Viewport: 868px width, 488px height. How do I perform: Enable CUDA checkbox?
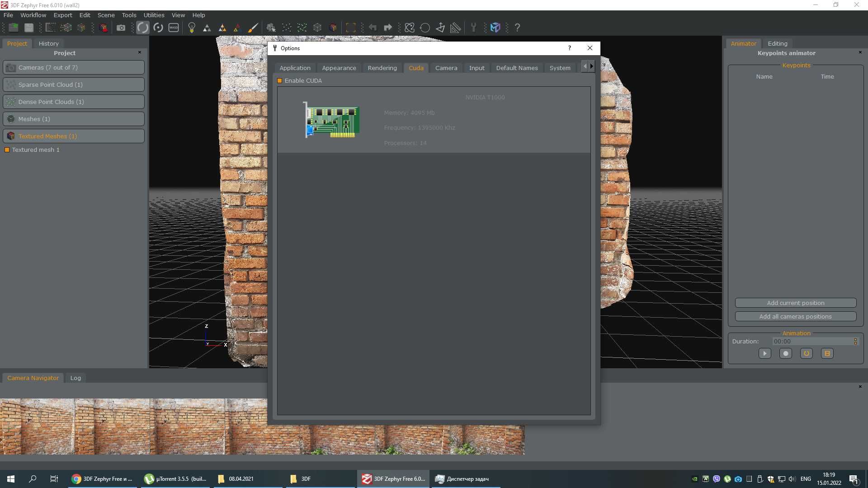pos(279,80)
